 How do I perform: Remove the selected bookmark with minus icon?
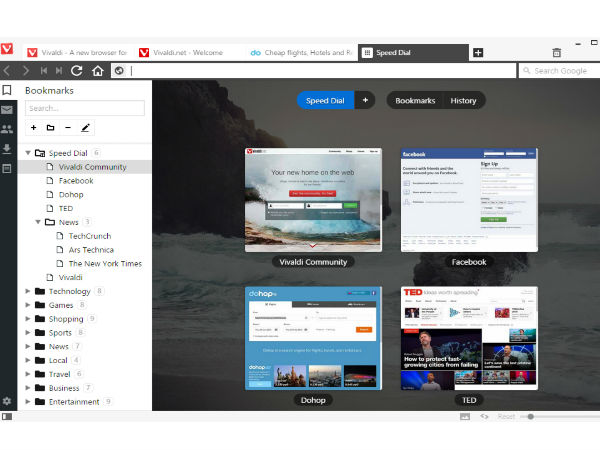pos(68,128)
